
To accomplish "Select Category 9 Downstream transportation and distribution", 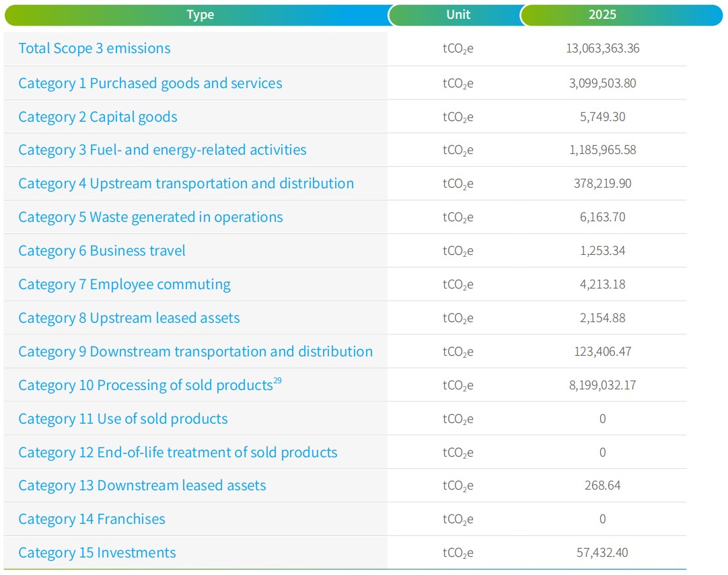I will (x=196, y=352).
